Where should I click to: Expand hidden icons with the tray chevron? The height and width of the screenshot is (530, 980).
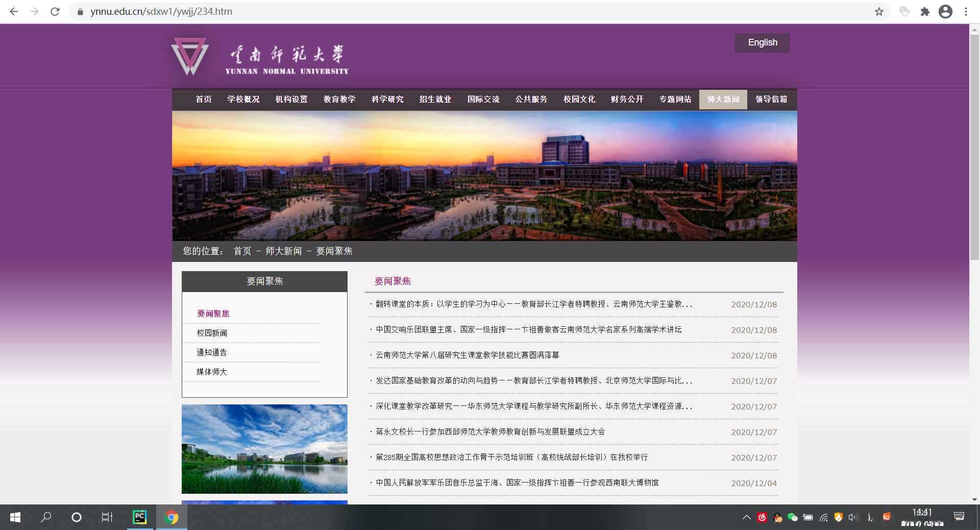point(747,518)
